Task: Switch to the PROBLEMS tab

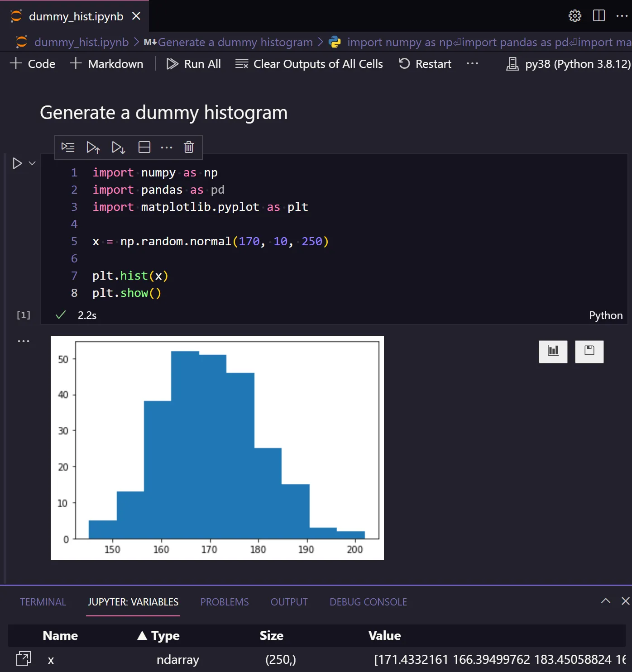Action: 224,602
